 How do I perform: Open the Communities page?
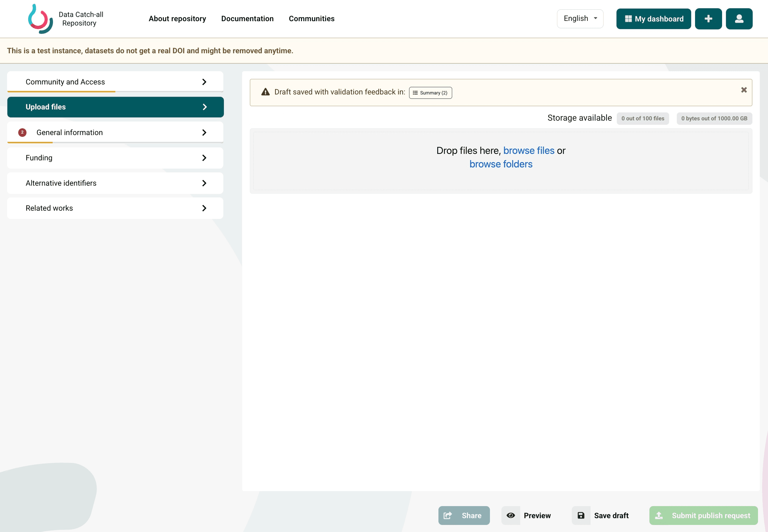(x=312, y=19)
